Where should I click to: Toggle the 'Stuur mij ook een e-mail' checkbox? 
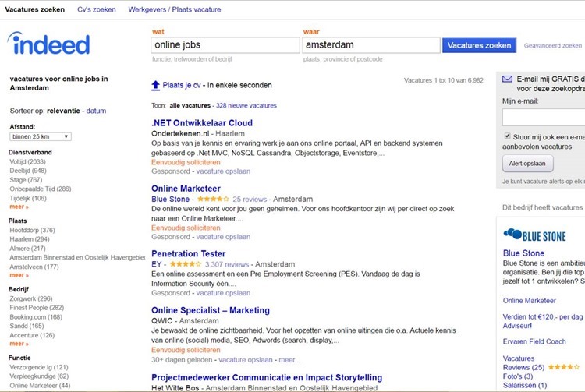pyautogui.click(x=507, y=136)
